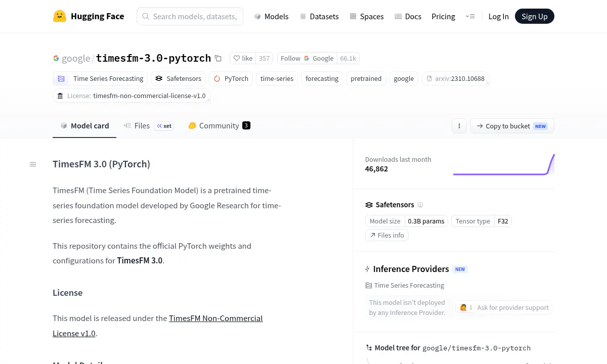607x364 pixels.
Task: Click Log In
Action: [x=498, y=16]
